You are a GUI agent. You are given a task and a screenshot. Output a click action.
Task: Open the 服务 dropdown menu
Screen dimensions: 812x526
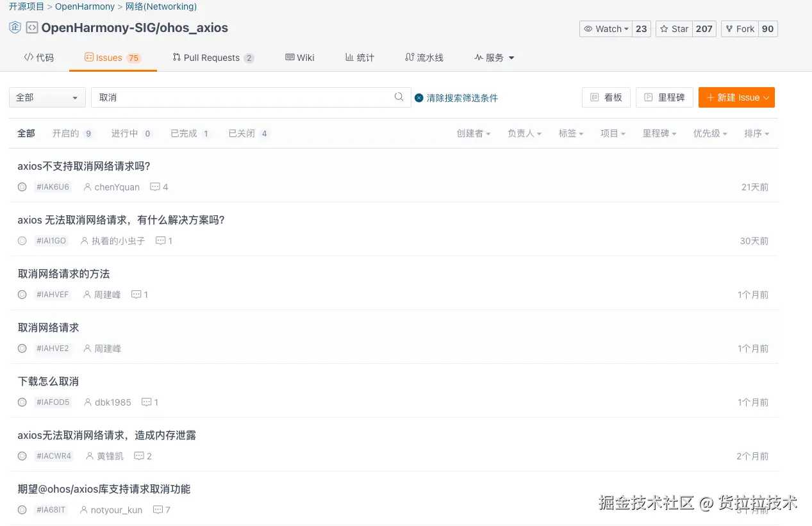pyautogui.click(x=494, y=58)
